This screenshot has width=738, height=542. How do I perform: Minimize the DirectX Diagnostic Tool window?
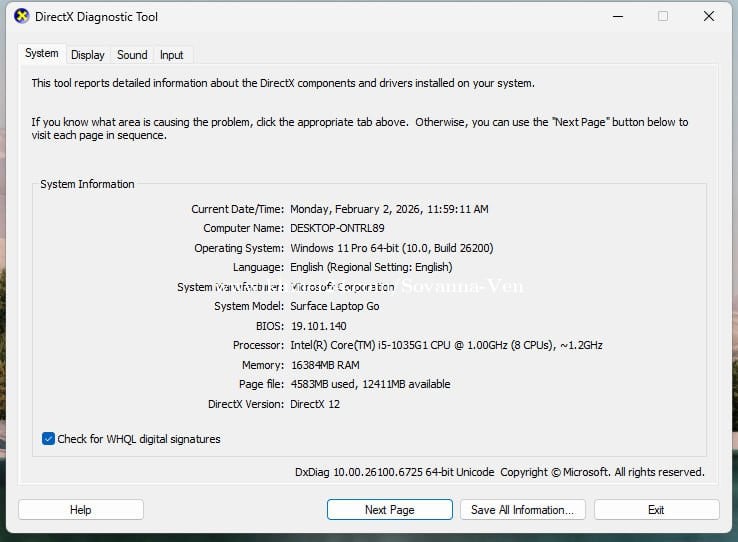[x=615, y=16]
